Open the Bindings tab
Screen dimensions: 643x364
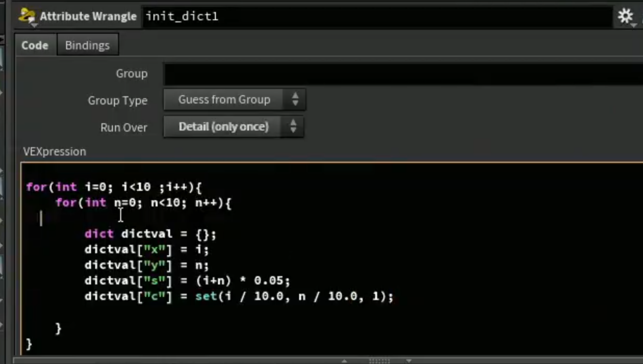pyautogui.click(x=87, y=45)
